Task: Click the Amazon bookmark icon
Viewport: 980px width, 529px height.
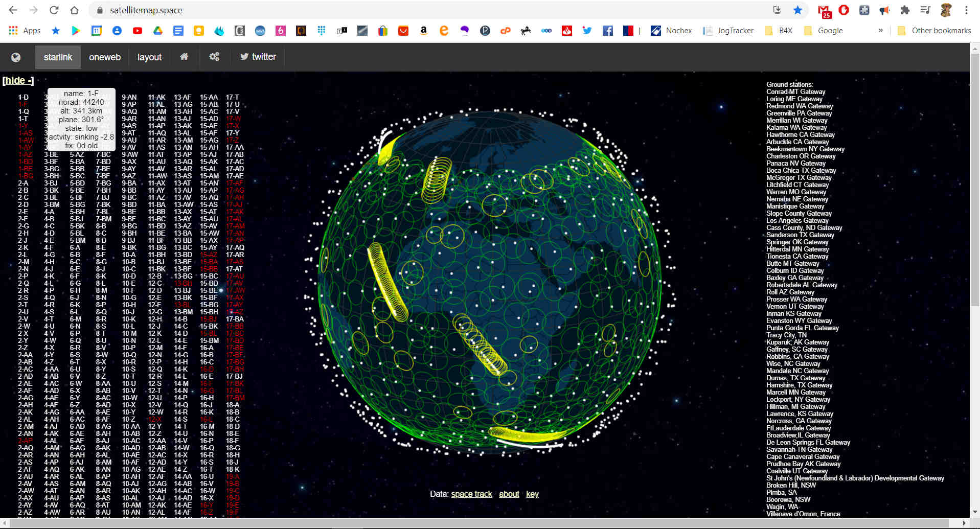Action: tap(423, 31)
